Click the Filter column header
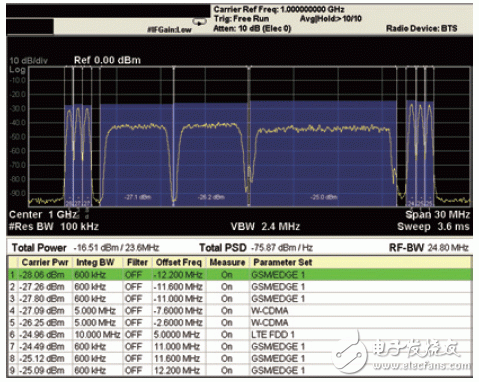 (x=137, y=263)
